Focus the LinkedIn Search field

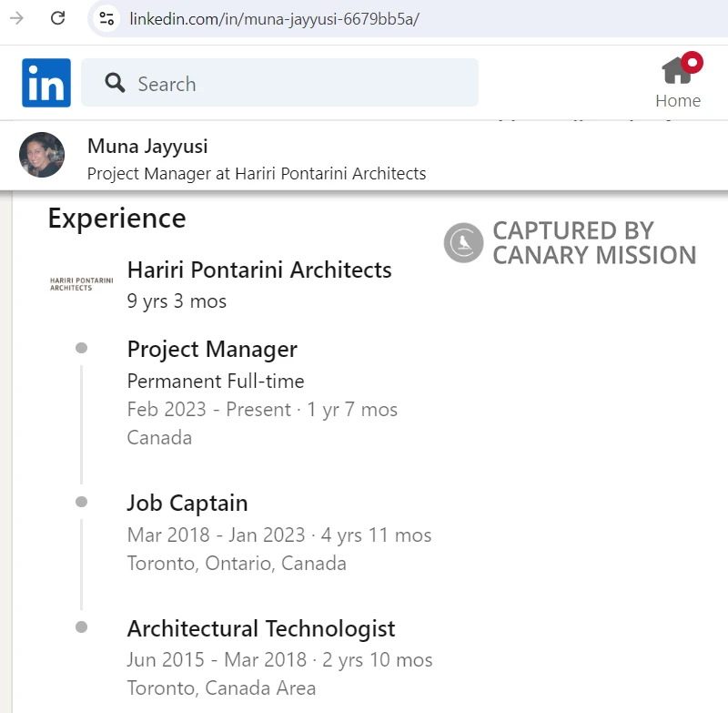(279, 83)
